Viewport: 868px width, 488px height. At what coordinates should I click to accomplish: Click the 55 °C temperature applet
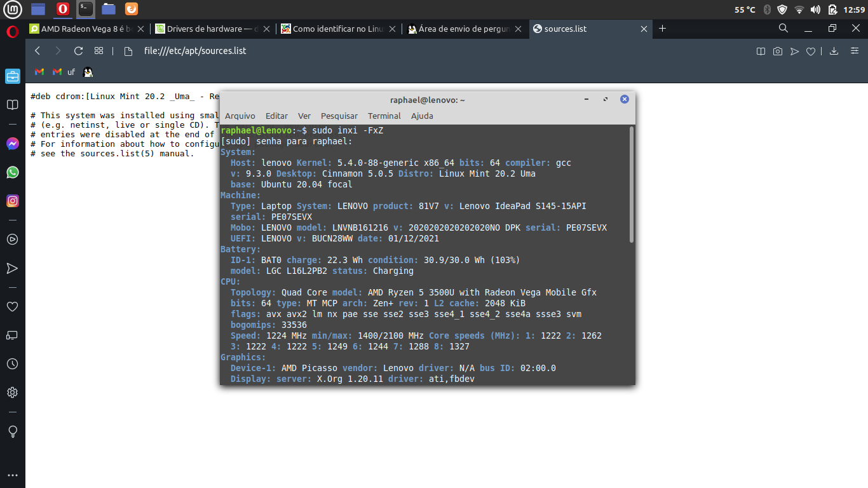click(745, 10)
